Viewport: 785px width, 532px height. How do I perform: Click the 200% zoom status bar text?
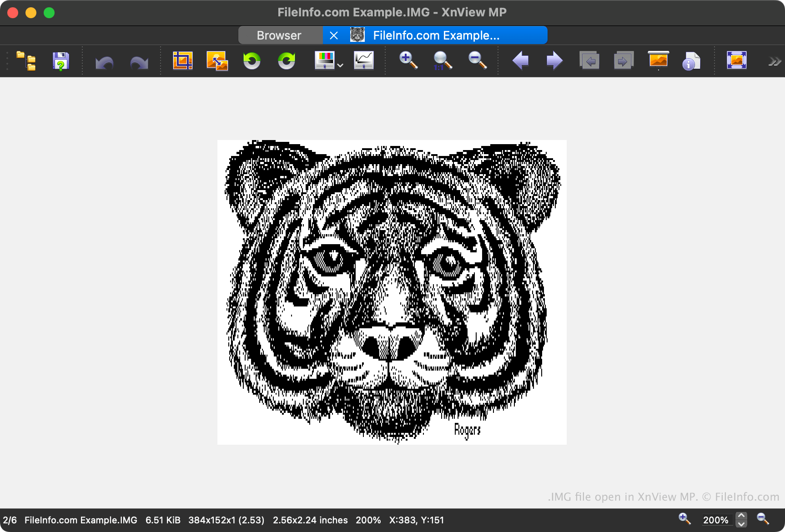point(368,520)
